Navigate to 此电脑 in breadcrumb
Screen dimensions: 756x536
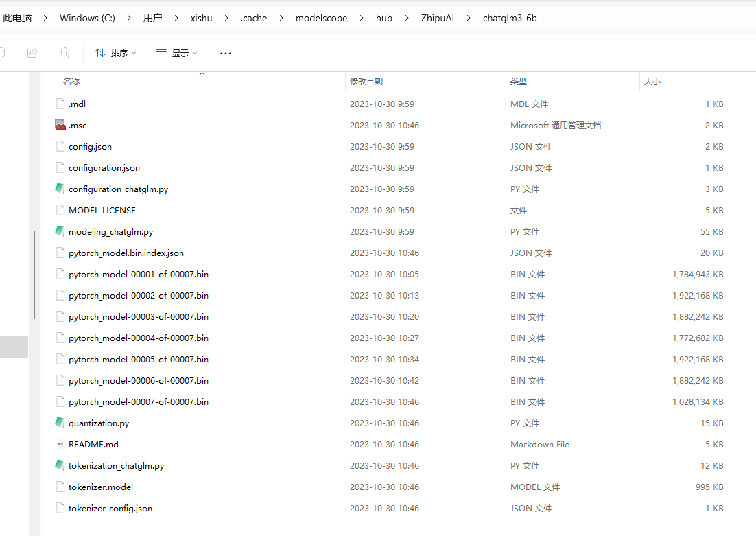tap(17, 18)
